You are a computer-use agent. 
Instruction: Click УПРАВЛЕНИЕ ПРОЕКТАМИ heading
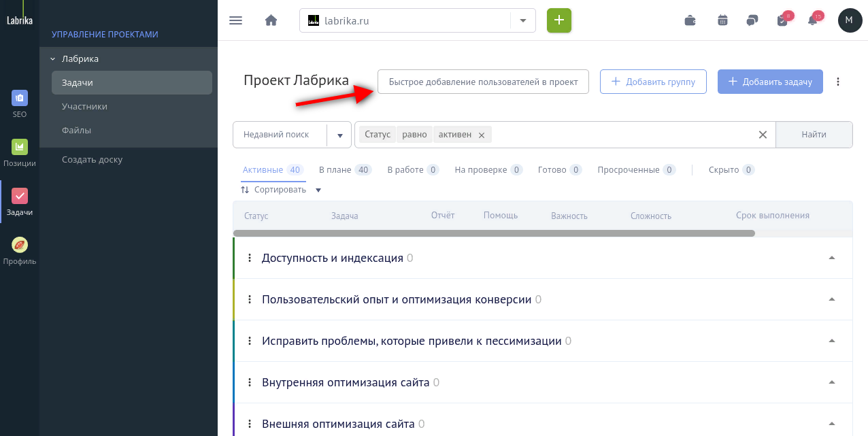click(105, 34)
